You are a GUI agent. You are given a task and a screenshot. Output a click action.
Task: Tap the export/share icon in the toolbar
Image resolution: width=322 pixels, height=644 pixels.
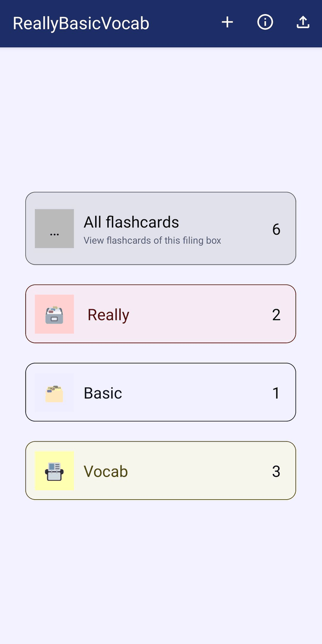click(303, 22)
